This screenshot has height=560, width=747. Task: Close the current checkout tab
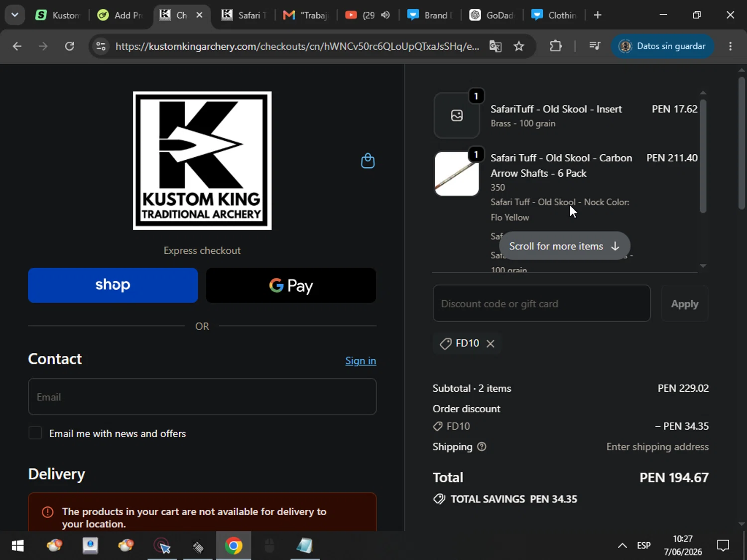[x=199, y=15]
